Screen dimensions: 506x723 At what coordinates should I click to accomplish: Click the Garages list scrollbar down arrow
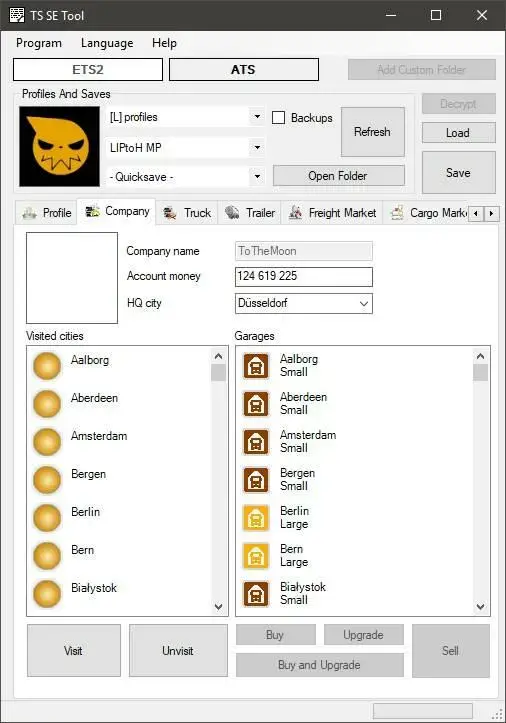point(480,607)
